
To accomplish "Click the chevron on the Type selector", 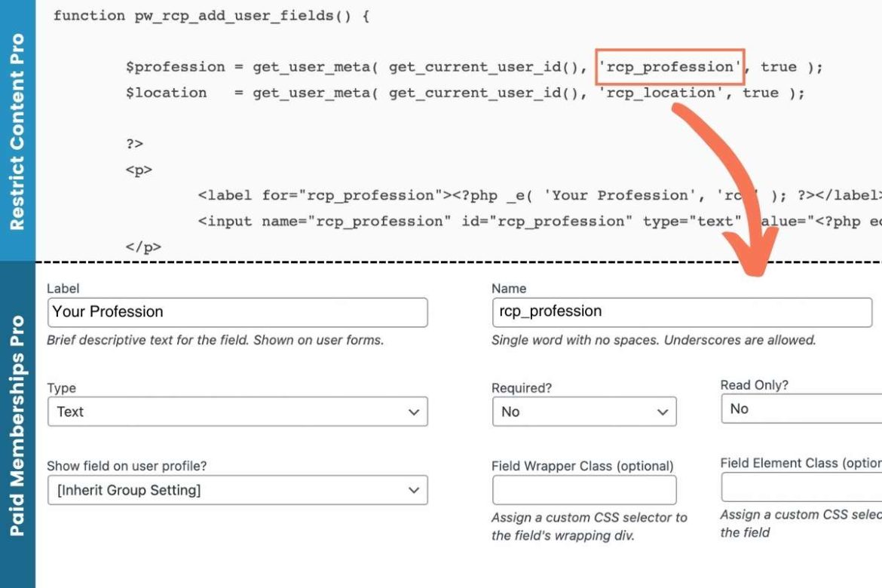I will tap(413, 412).
